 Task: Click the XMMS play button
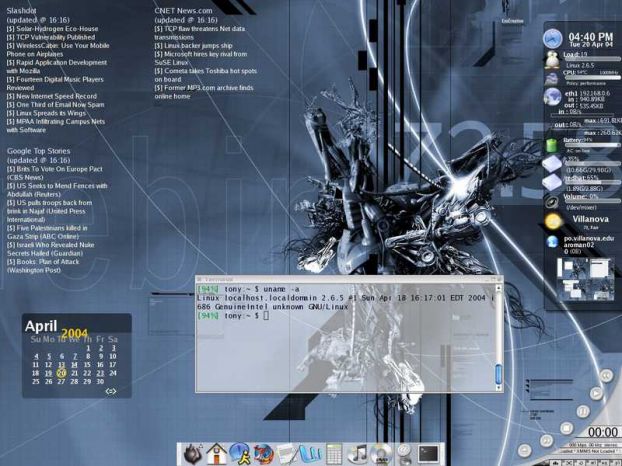click(x=595, y=393)
